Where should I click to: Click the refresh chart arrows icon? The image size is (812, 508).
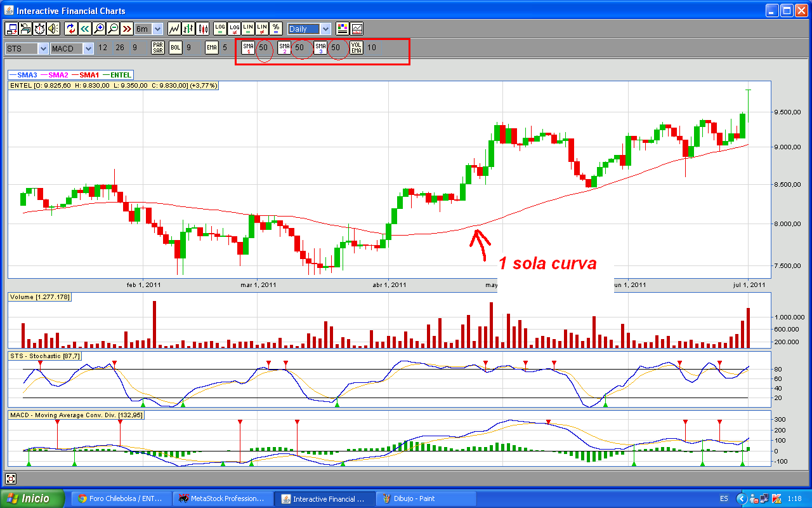tap(70, 29)
